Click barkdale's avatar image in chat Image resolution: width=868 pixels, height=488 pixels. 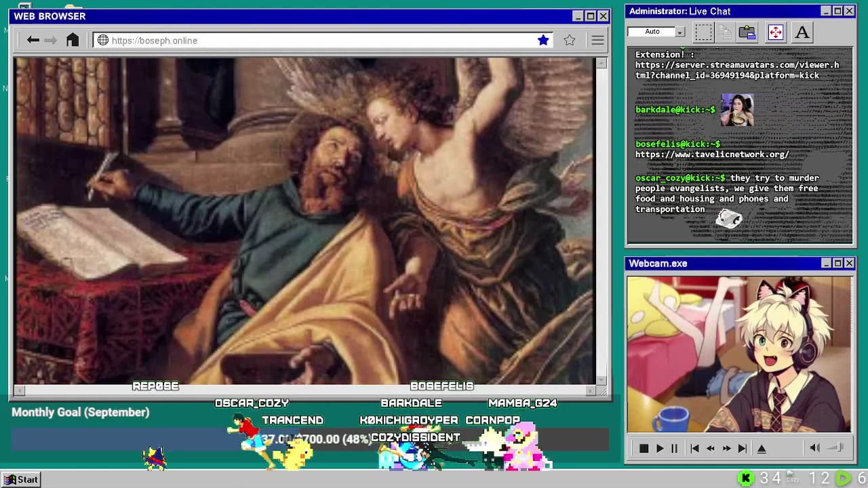click(737, 110)
